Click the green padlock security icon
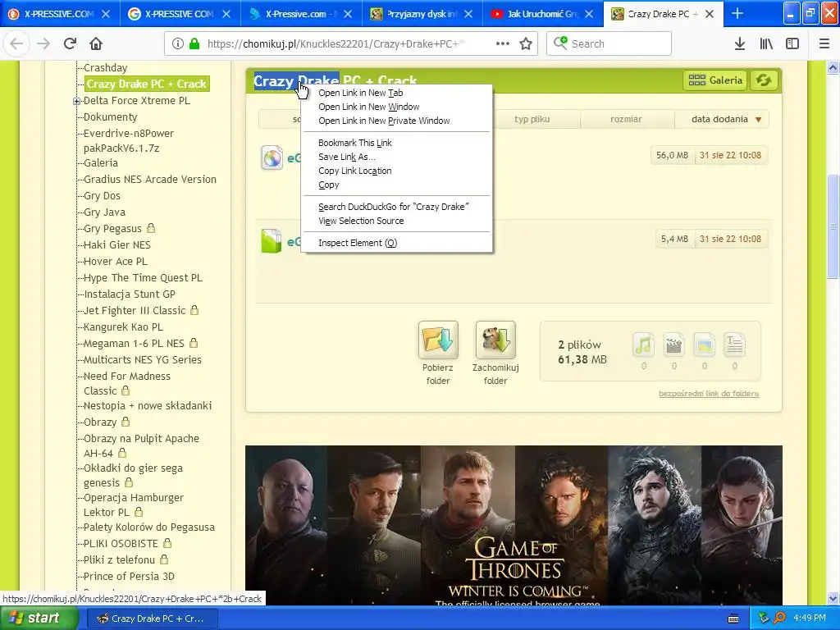Image resolution: width=840 pixels, height=630 pixels. [194, 44]
